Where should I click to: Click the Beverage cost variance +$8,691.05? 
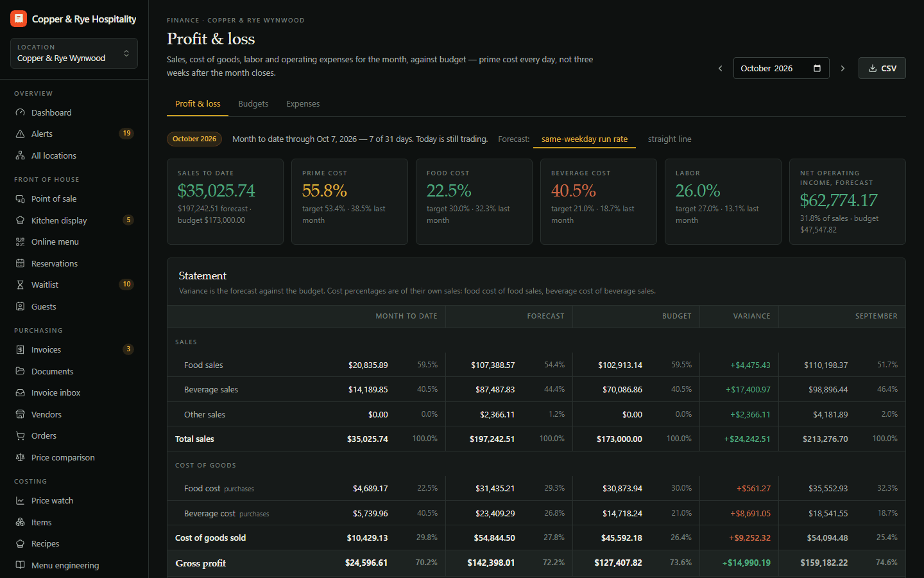click(x=750, y=513)
